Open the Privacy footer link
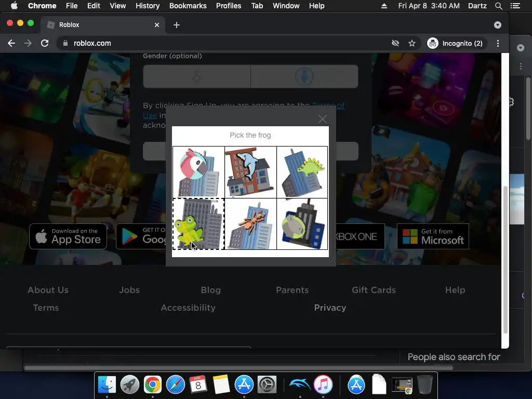 (330, 308)
